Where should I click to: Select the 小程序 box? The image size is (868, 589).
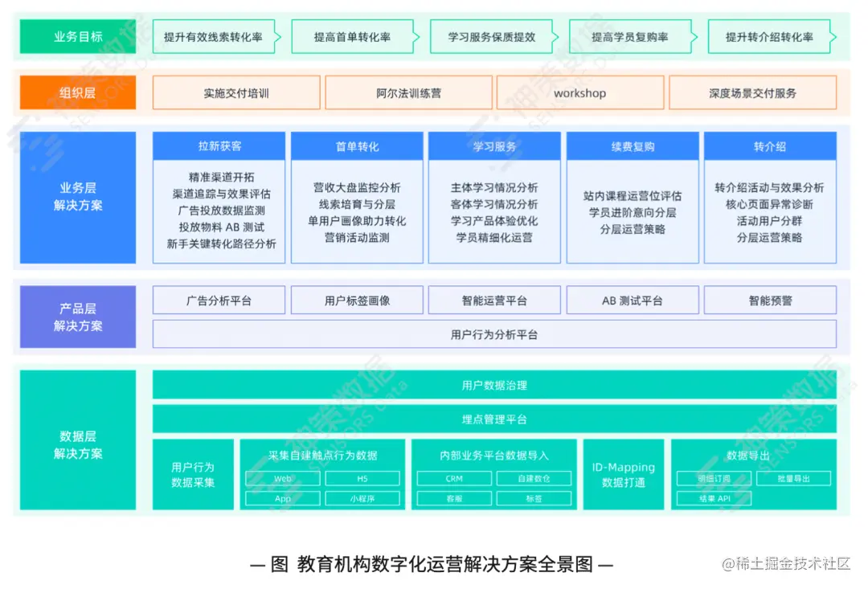tap(362, 498)
